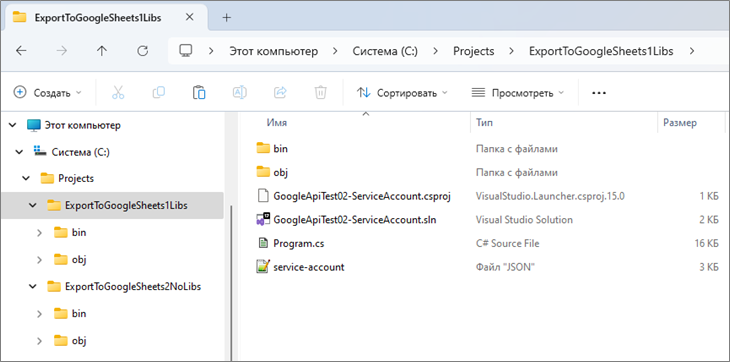Select ExportToGoogleSheets1Libs in navigation tree
This screenshot has width=730, height=362.
tap(126, 205)
